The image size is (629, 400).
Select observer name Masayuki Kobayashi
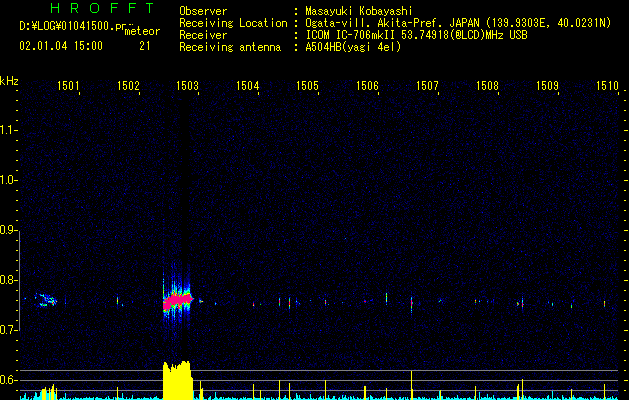[359, 11]
